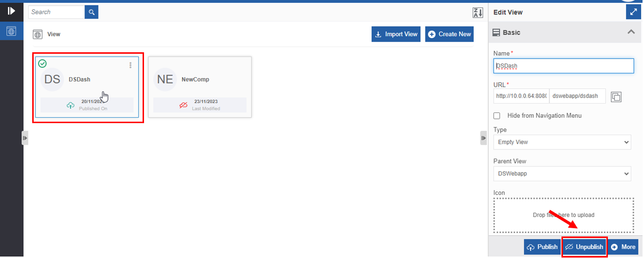Image resolution: width=644 pixels, height=258 pixels.
Task: Click the Name input field
Action: tap(563, 65)
